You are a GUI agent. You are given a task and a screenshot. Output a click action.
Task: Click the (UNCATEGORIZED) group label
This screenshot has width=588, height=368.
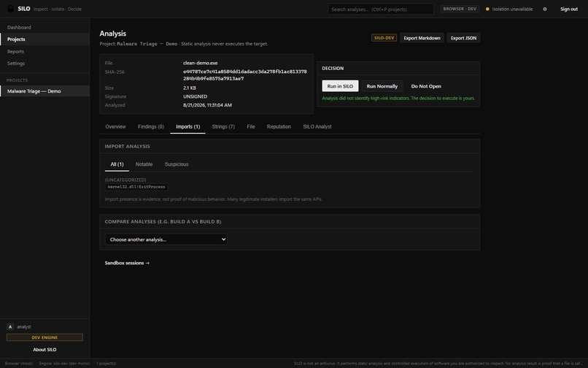pos(125,180)
